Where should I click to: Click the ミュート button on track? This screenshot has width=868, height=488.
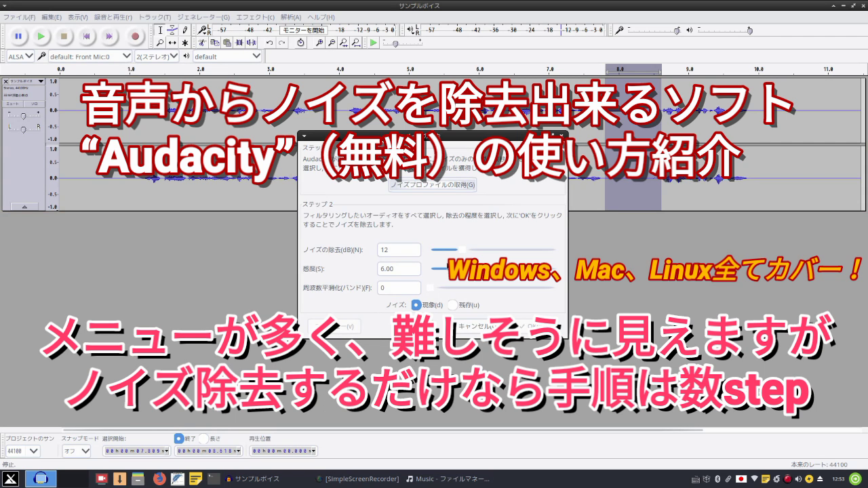13,104
